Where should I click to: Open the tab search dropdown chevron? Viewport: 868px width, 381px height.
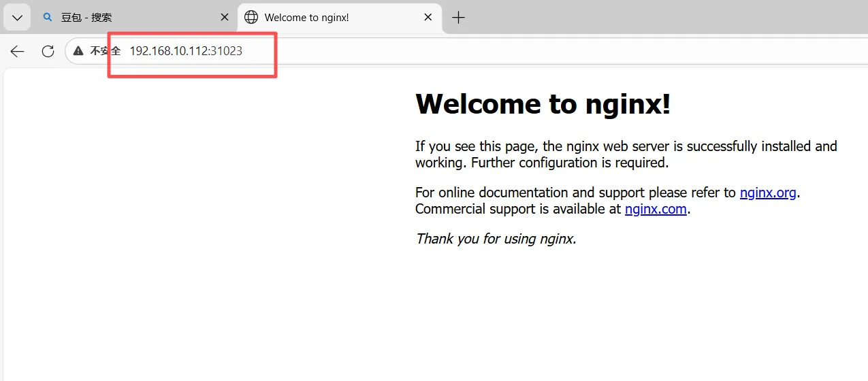click(17, 18)
